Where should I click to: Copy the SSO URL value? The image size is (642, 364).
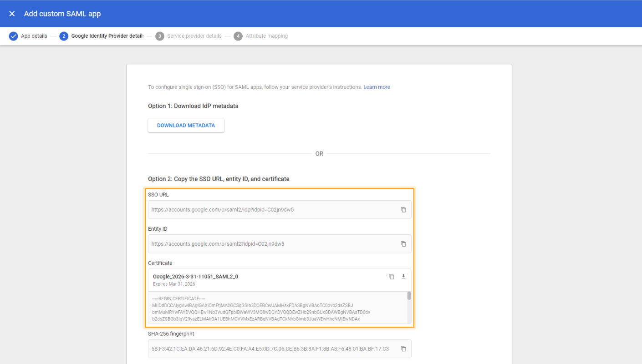(x=403, y=210)
